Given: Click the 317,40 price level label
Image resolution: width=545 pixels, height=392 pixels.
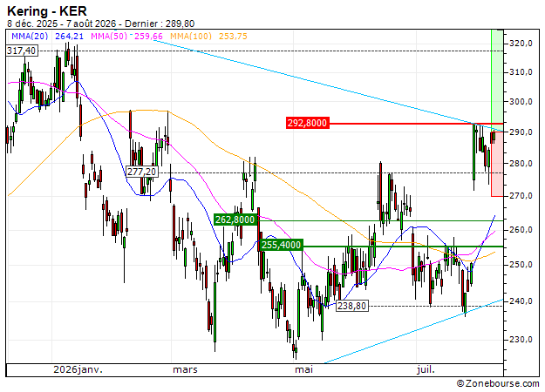Looking at the screenshot, I should click(22, 51).
